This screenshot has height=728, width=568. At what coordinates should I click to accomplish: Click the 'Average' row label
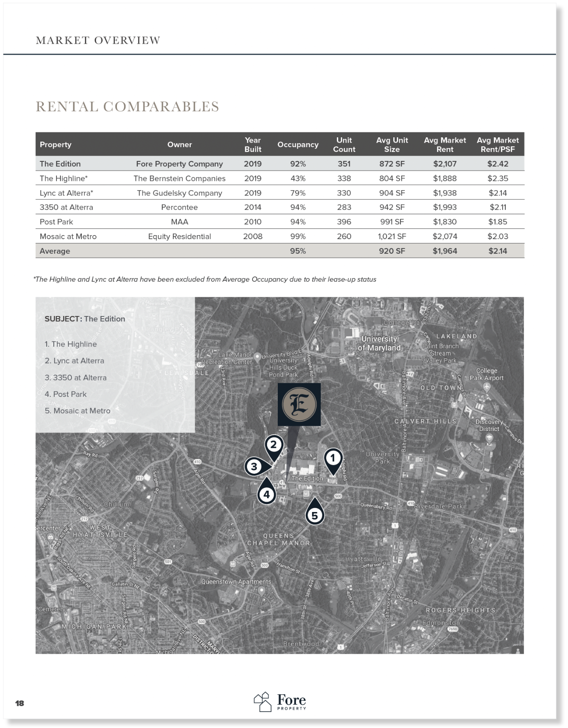tap(55, 251)
